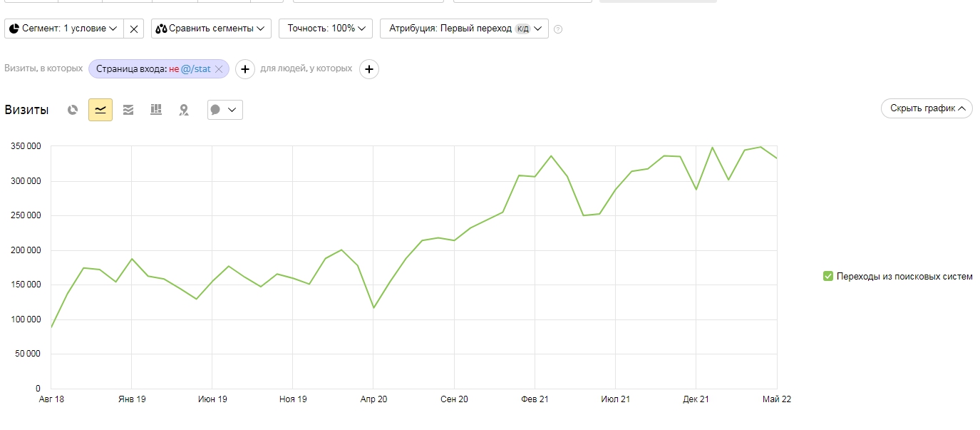This screenshot has height=430, width=980.
Task: Click the 'Переходы из поисковых систем' legend label
Action: 904,277
